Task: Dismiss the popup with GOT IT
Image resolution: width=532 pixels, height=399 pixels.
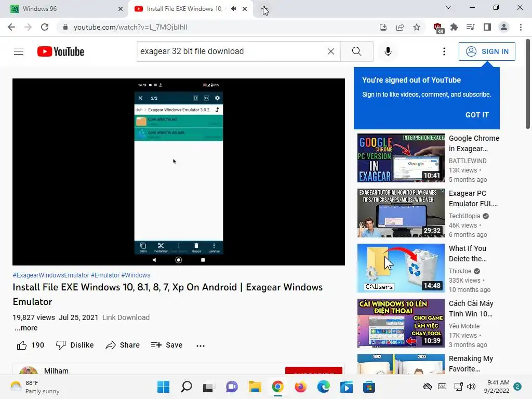Action: tap(477, 115)
